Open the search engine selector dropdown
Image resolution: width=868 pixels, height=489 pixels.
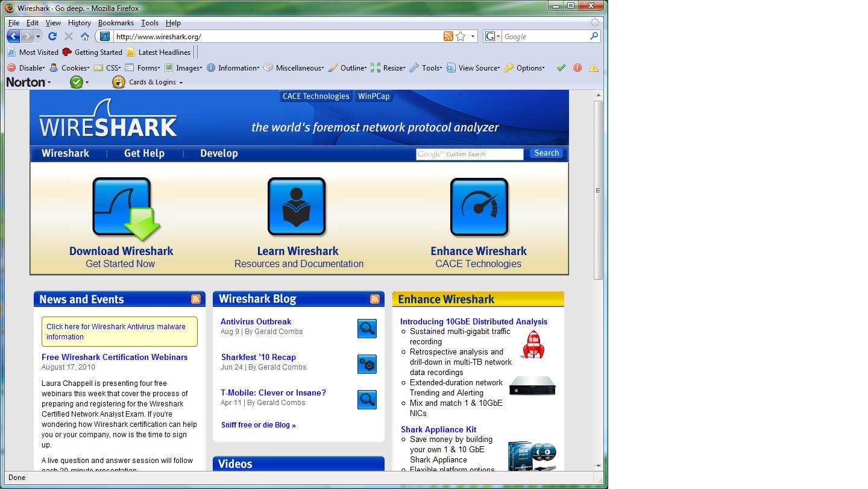coord(492,36)
